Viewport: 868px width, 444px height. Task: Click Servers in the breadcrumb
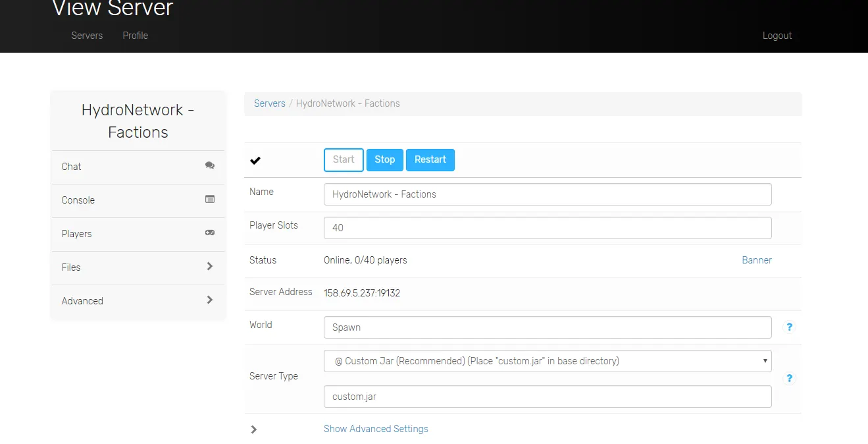[x=270, y=103]
